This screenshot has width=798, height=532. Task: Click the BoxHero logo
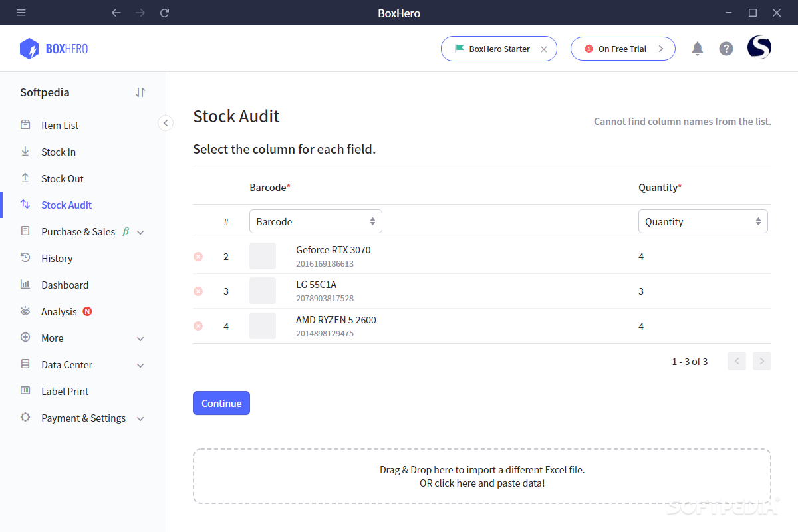point(54,49)
